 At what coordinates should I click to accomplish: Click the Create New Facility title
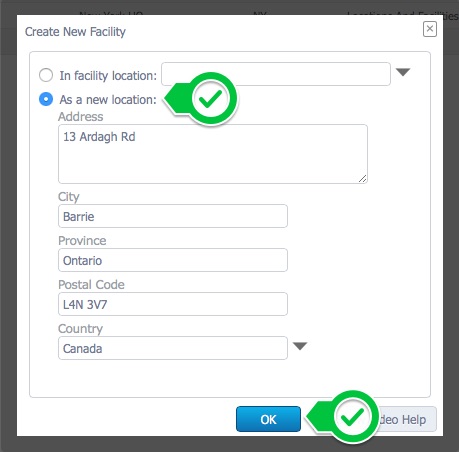pyautogui.click(x=75, y=32)
